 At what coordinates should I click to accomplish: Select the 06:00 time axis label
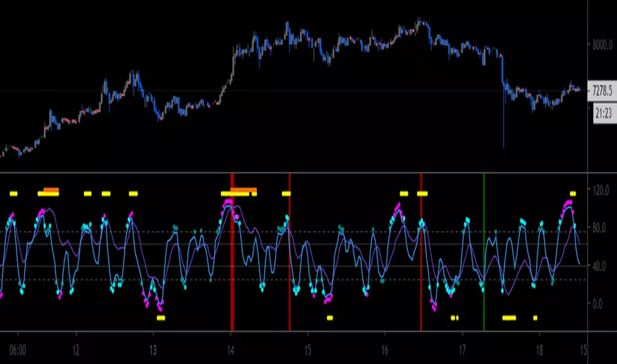(18, 350)
